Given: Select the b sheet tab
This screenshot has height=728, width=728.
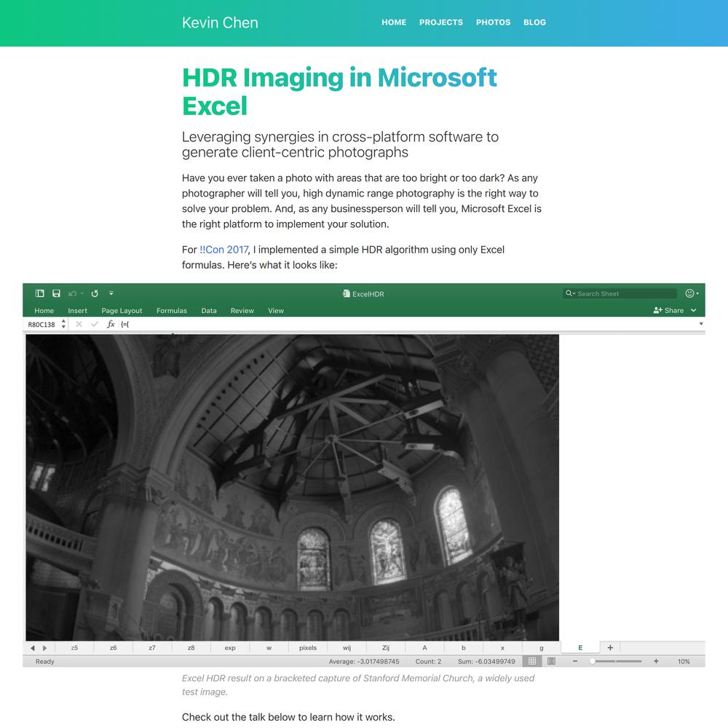Looking at the screenshot, I should point(463,648).
